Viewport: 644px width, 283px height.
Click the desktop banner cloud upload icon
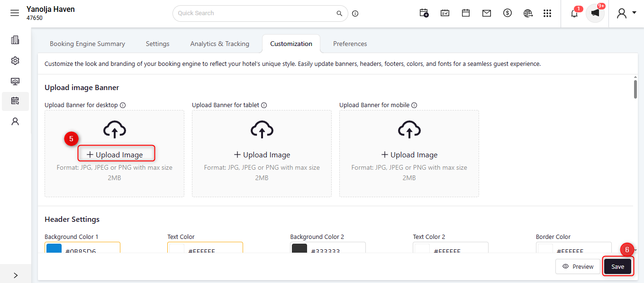point(114,129)
